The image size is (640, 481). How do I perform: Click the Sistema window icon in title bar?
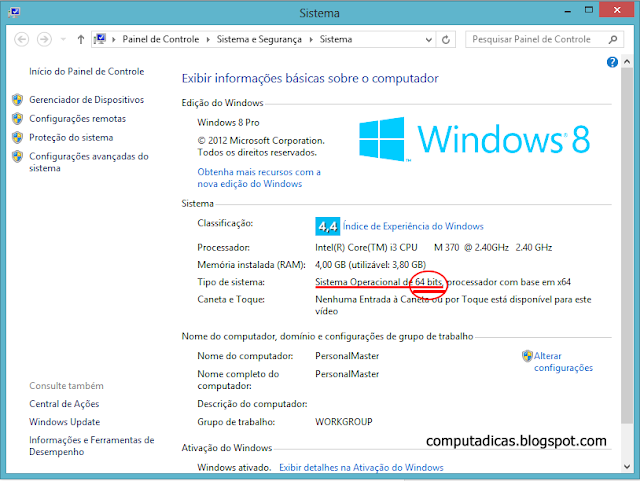[x=14, y=12]
